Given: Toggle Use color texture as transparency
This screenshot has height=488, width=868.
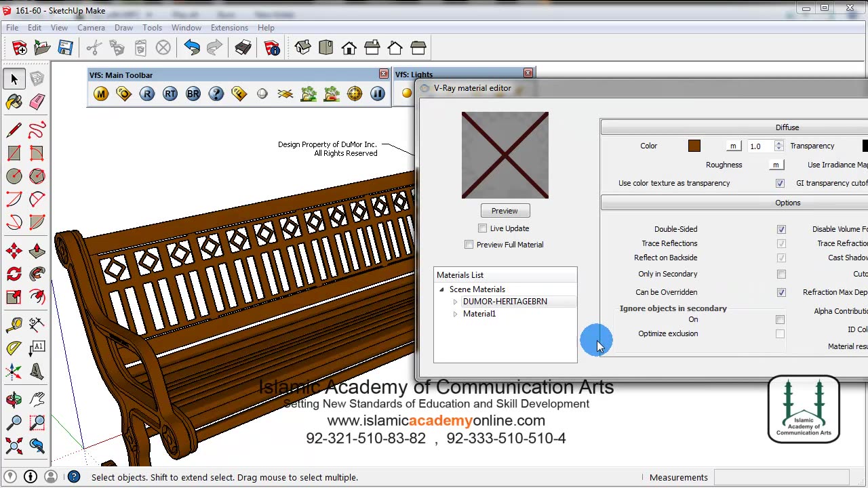Looking at the screenshot, I should click(x=780, y=183).
